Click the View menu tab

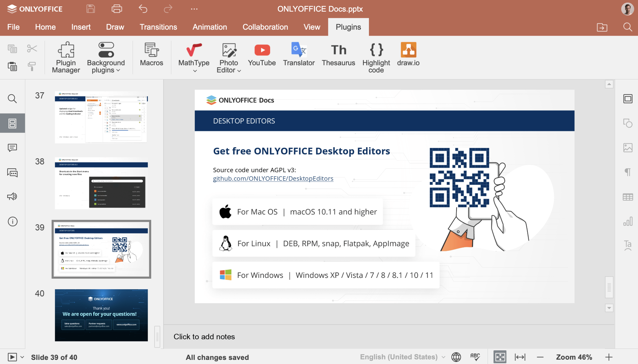(x=312, y=27)
